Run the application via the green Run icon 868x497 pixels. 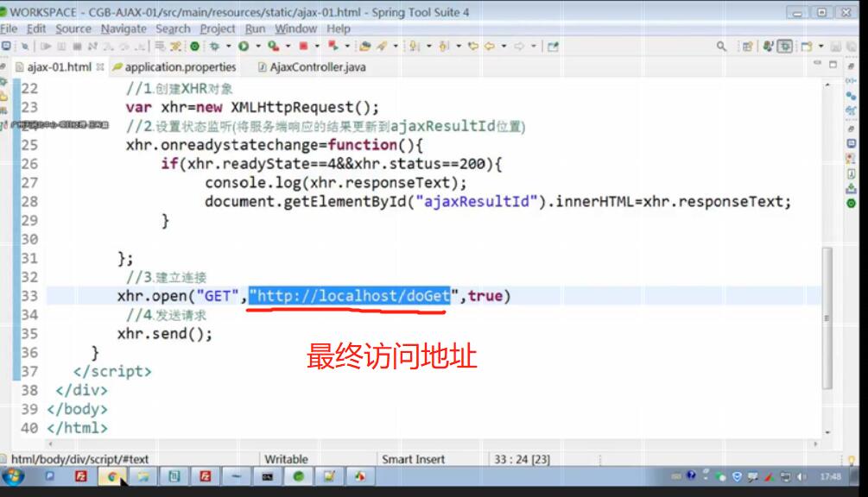pyautogui.click(x=244, y=48)
